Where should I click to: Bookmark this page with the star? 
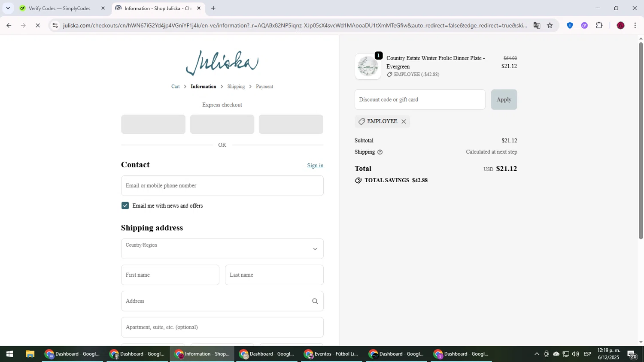pyautogui.click(x=550, y=25)
